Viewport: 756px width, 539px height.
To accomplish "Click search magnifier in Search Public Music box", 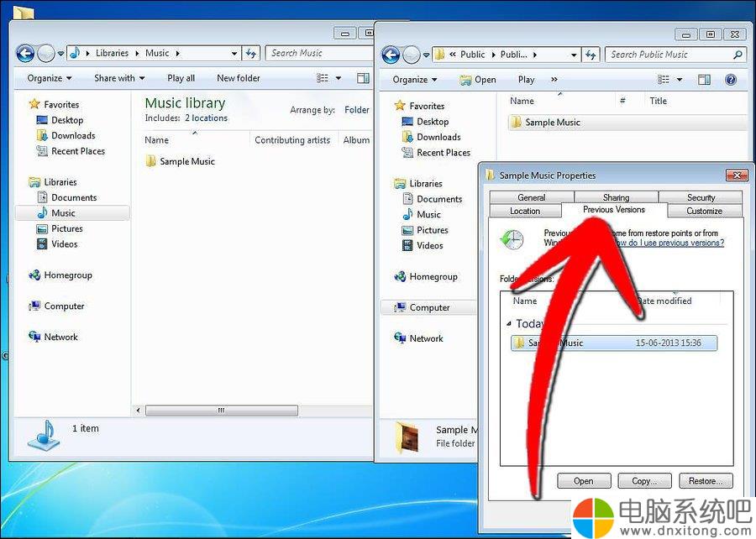I will tap(738, 55).
